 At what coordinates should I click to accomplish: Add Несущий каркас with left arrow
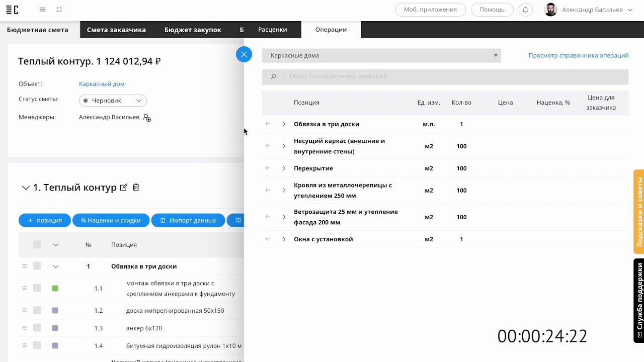point(268,146)
